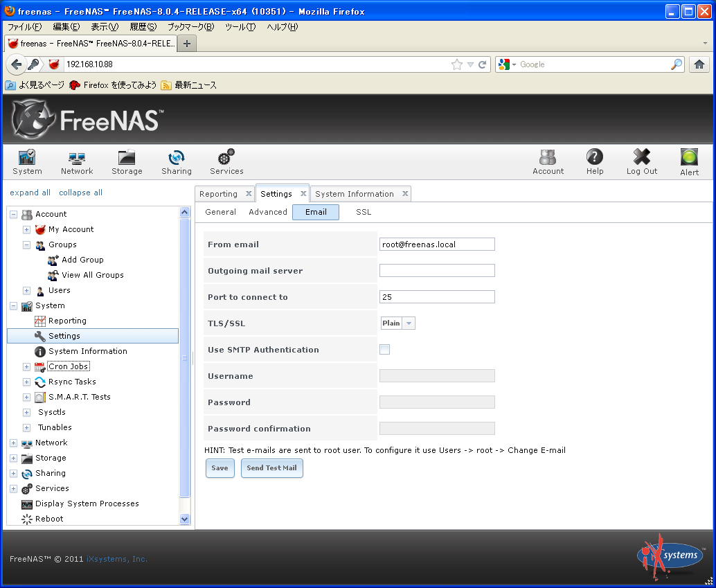Image resolution: width=716 pixels, height=588 pixels.
Task: Open the Sharing toolbar icon
Action: tap(177, 162)
